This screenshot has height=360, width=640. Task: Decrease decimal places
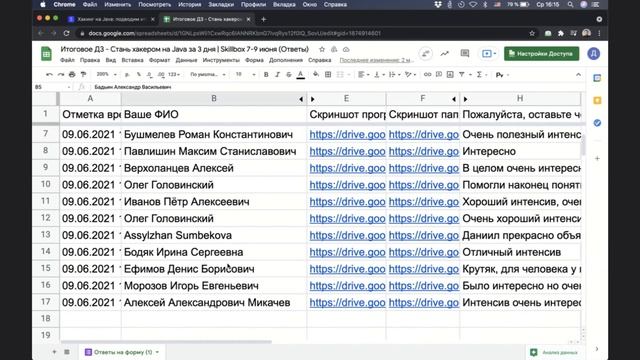(x=150, y=75)
